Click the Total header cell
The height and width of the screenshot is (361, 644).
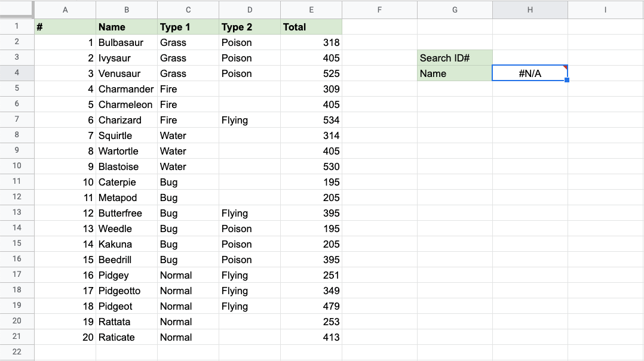click(x=311, y=27)
